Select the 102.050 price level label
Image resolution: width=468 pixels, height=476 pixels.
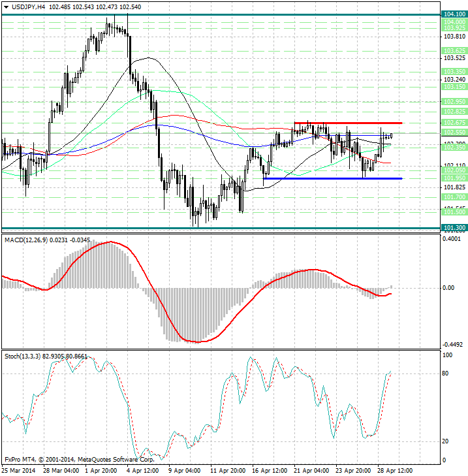click(454, 170)
